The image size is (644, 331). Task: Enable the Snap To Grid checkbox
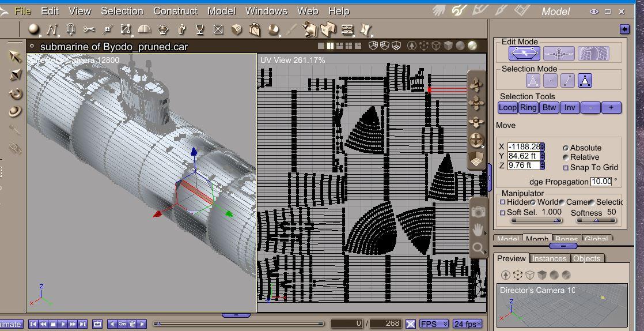[x=566, y=168]
